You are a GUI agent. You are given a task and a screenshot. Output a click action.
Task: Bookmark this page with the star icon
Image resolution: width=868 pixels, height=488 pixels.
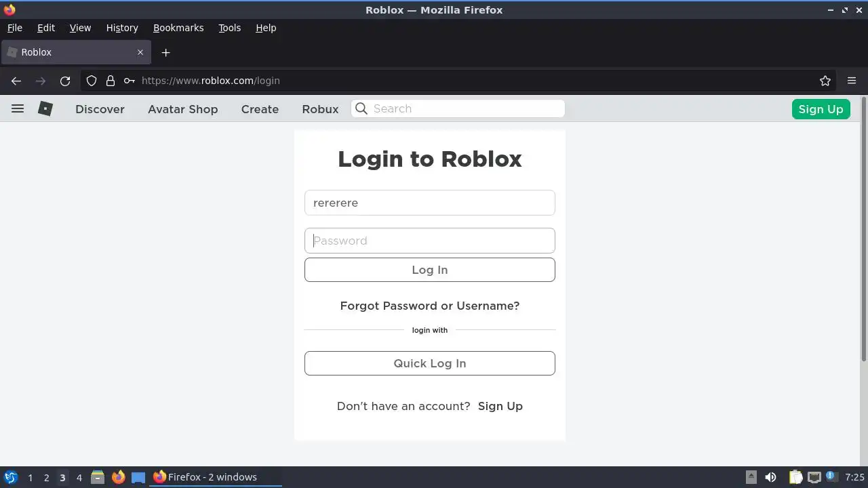(x=825, y=81)
